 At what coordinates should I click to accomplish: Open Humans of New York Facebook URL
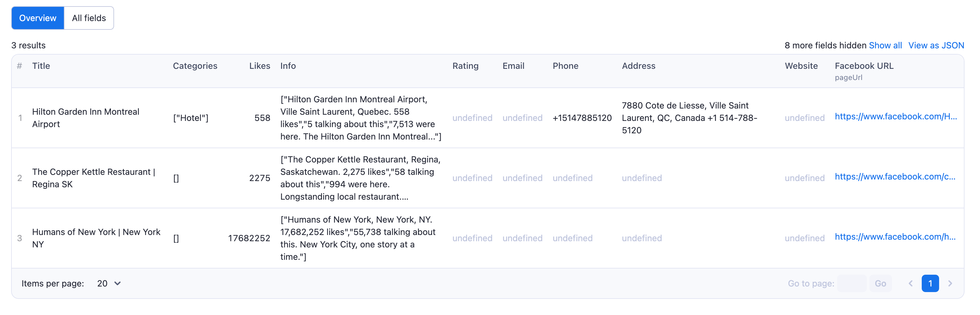click(x=895, y=237)
